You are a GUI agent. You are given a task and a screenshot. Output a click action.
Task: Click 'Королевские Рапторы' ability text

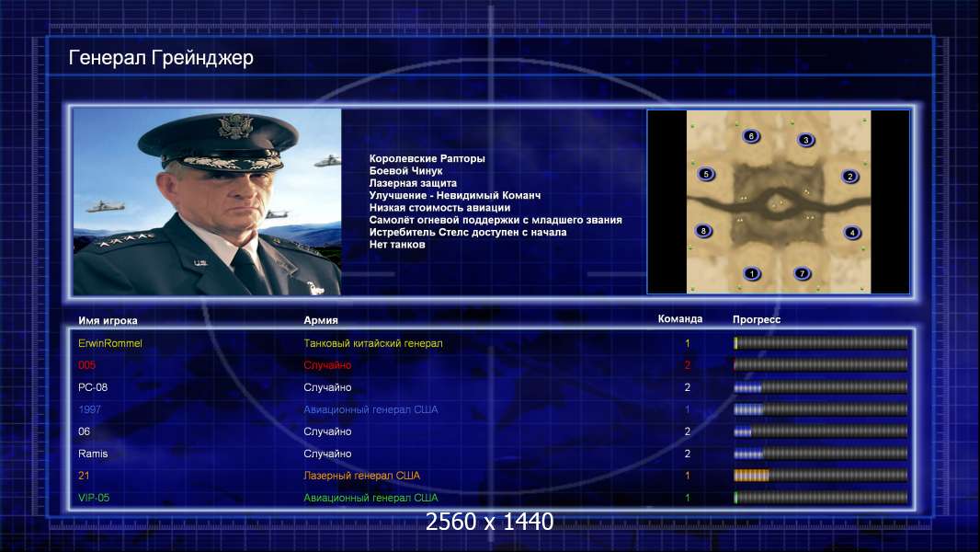pyautogui.click(x=427, y=159)
